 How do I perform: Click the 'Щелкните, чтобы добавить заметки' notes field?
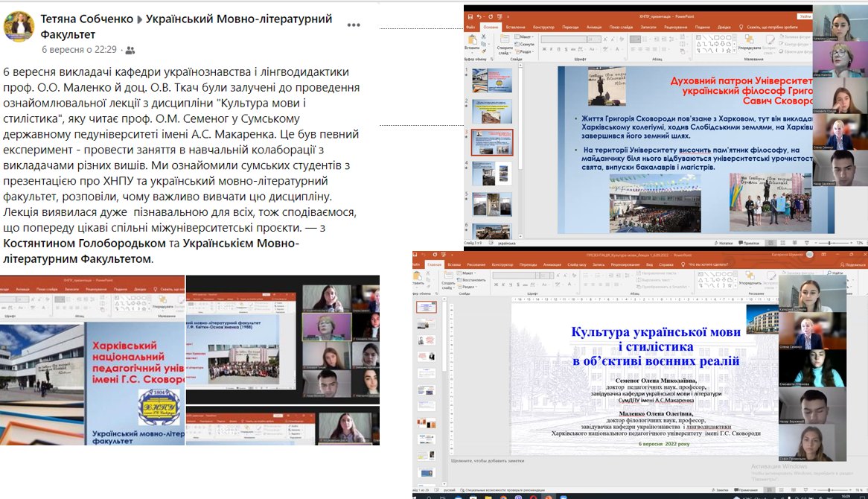point(488,460)
